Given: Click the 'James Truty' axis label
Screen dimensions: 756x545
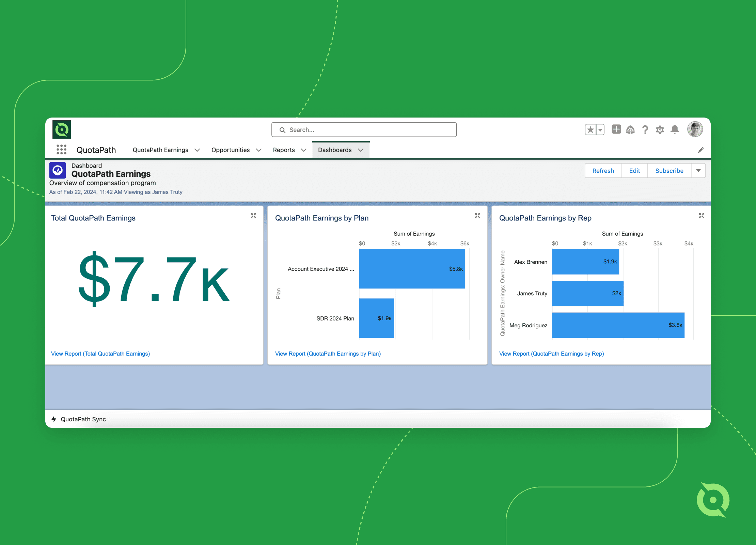Looking at the screenshot, I should pos(532,293).
